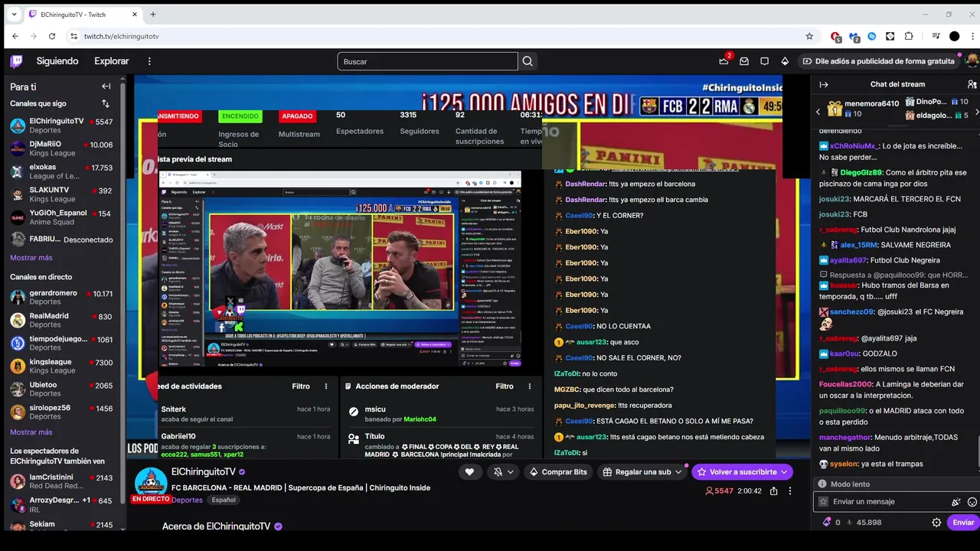Click chat username Foucellas2000
This screenshot has height=551, width=980.
[845, 384]
